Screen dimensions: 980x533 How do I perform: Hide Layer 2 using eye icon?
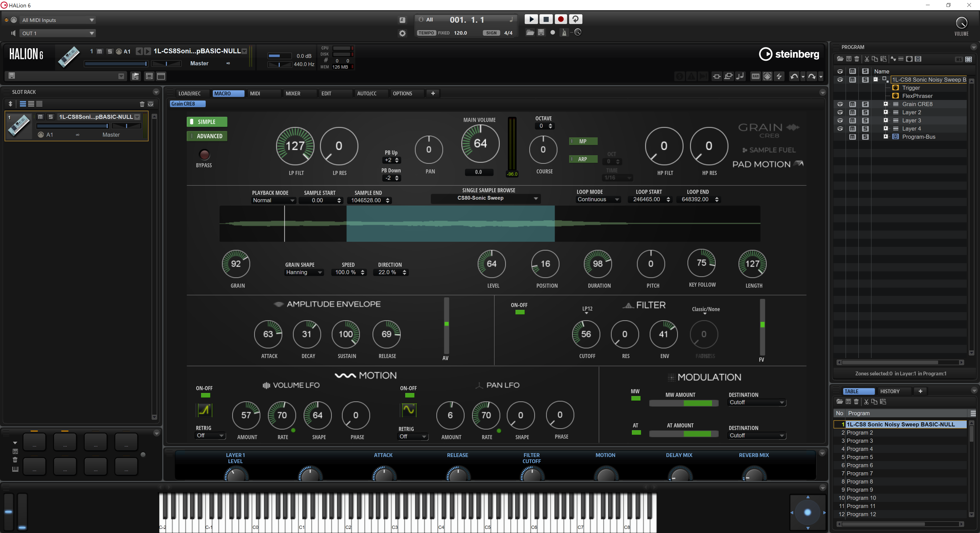840,112
